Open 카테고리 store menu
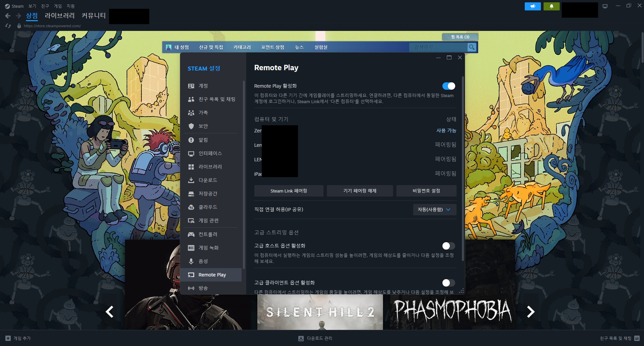 [x=242, y=47]
